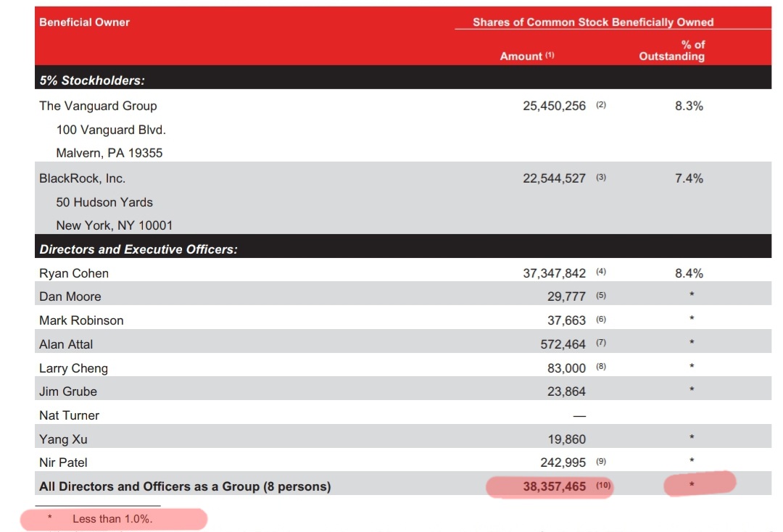This screenshot has height=532, width=783.
Task: Click 'All Directors and Officers as a Group' label
Action: (x=185, y=486)
